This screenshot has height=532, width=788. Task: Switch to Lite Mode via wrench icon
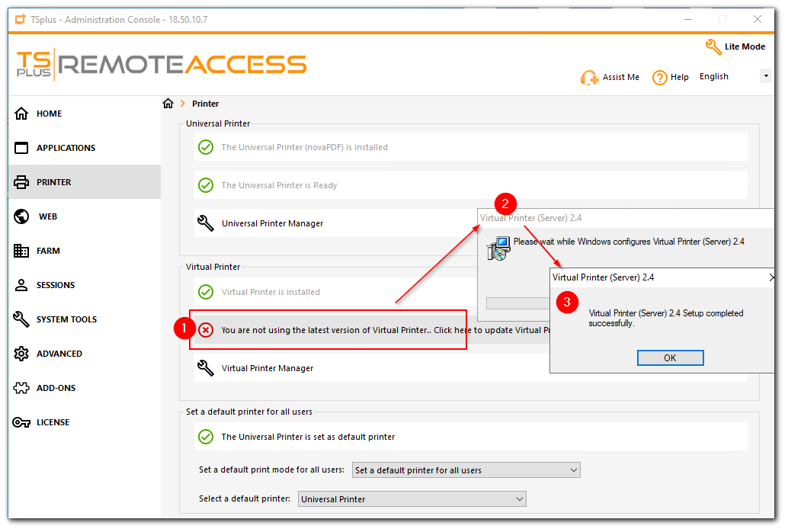click(x=713, y=46)
